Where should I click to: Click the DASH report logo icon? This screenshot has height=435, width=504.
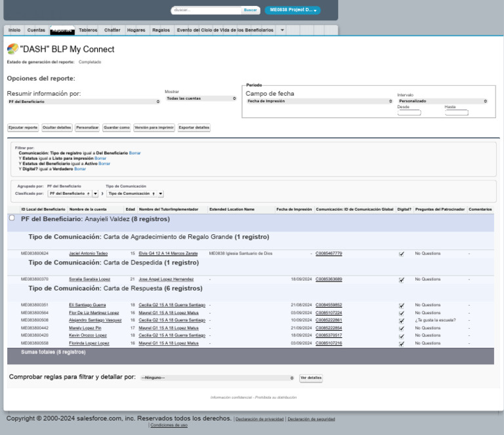tap(12, 49)
